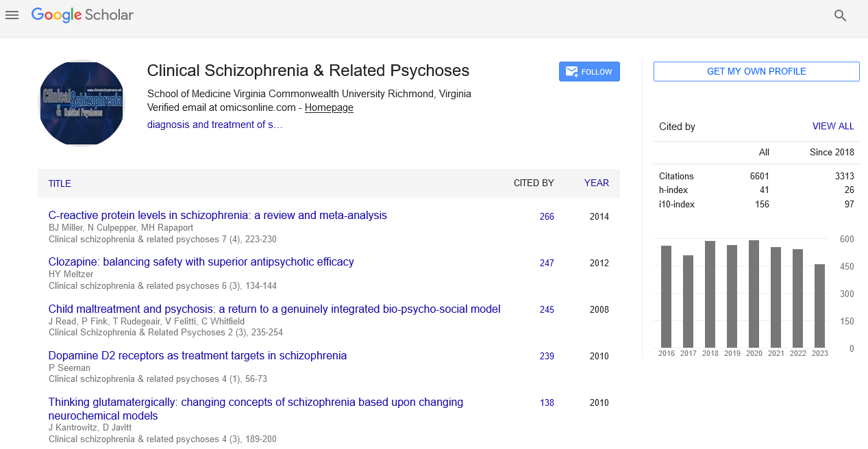
Task: Click the 2023 bar in citation chart
Action: pyautogui.click(x=819, y=306)
